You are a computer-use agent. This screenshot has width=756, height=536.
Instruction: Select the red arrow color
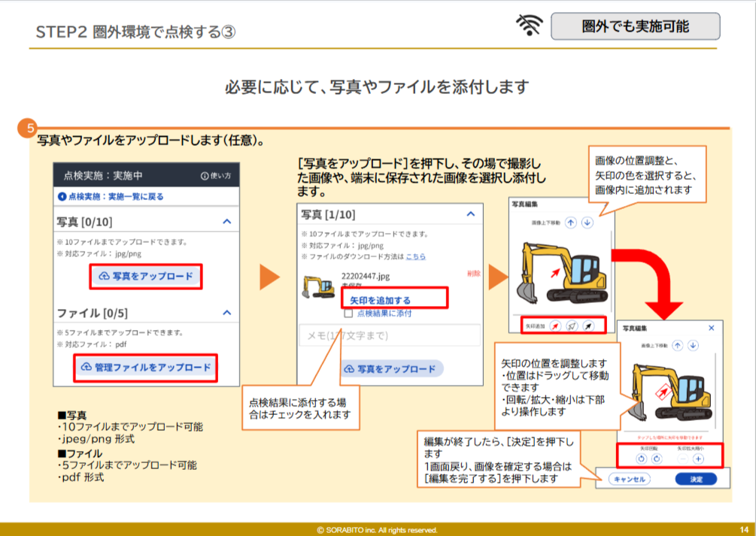554,326
